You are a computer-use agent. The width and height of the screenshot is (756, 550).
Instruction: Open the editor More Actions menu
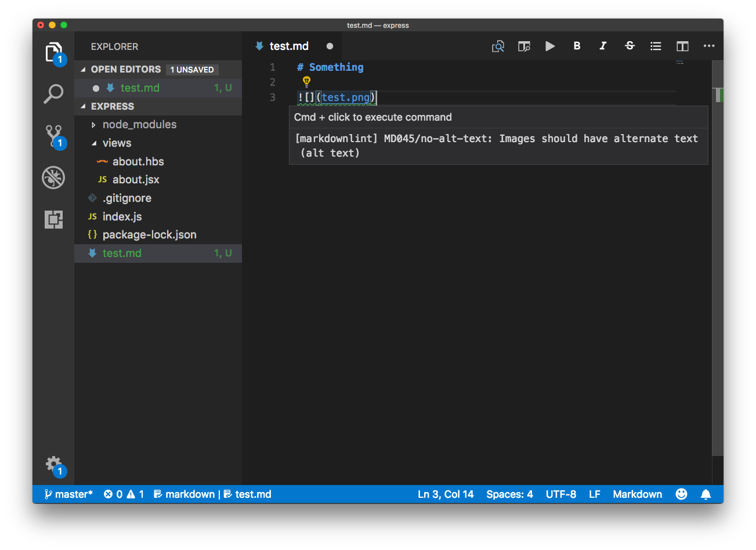[708, 46]
